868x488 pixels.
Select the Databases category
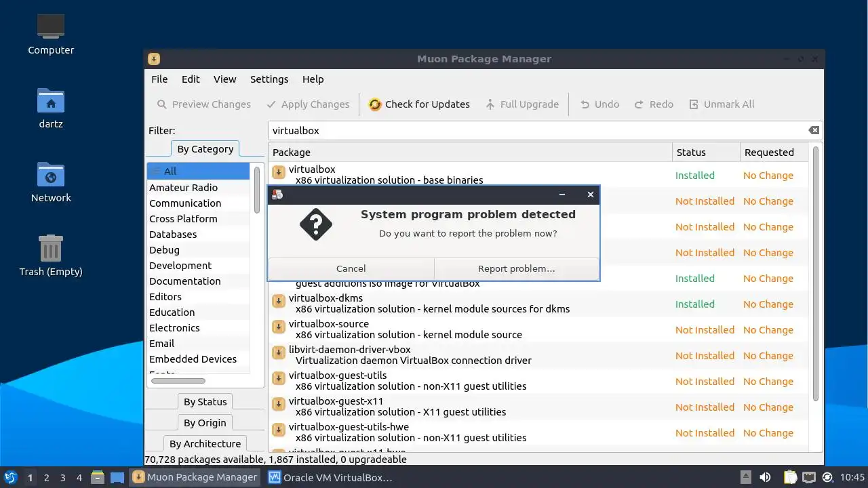[198, 235]
